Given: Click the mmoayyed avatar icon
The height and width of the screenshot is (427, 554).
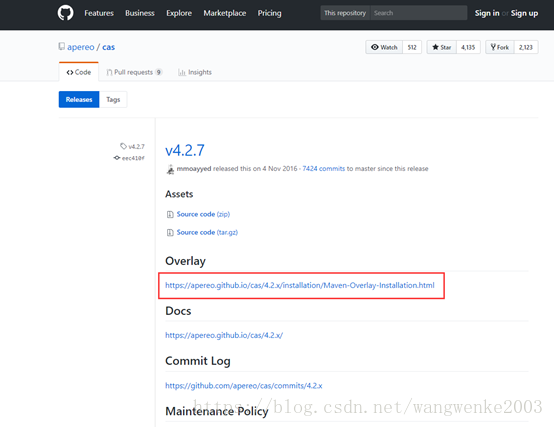Looking at the screenshot, I should pyautogui.click(x=170, y=169).
